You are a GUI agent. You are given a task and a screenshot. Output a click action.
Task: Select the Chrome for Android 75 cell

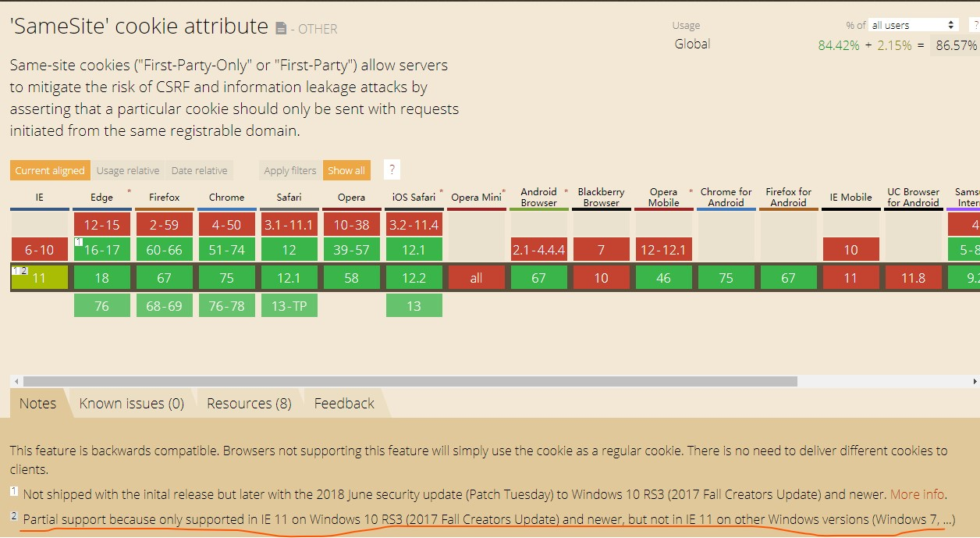point(726,278)
